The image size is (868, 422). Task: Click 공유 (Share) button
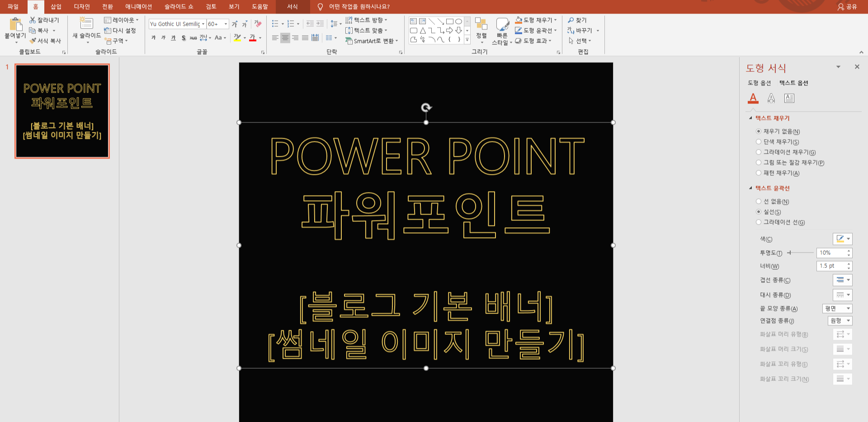coord(847,7)
